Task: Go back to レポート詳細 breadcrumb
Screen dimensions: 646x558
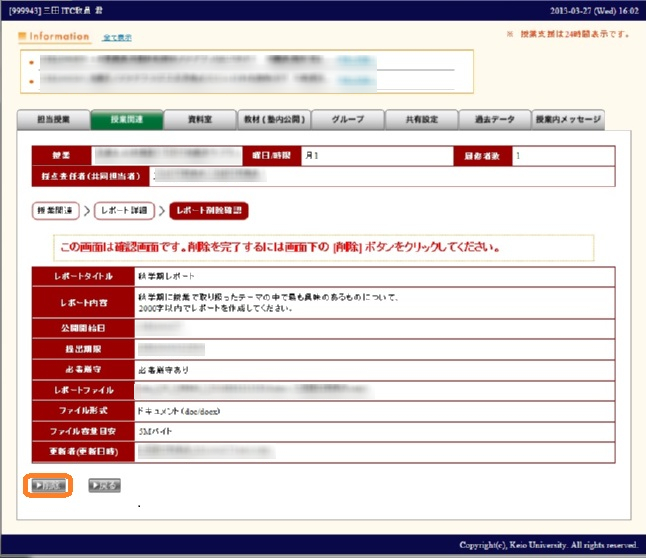Action: tap(126, 211)
